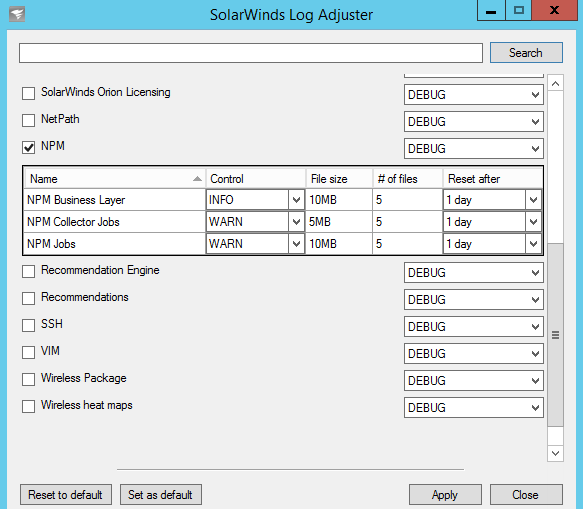Viewport: 583px width, 509px height.
Task: Click NPM Collector Jobs number of files cell
Action: pos(408,222)
